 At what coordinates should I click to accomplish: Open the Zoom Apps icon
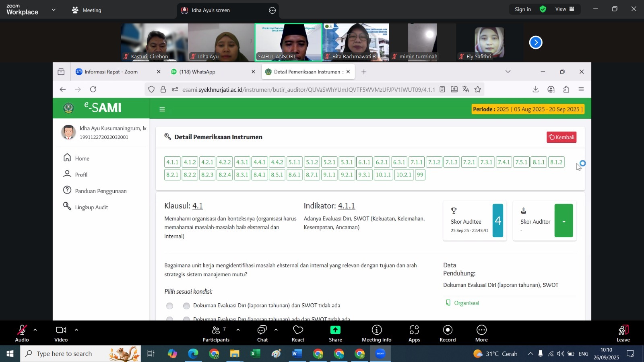[x=414, y=331]
